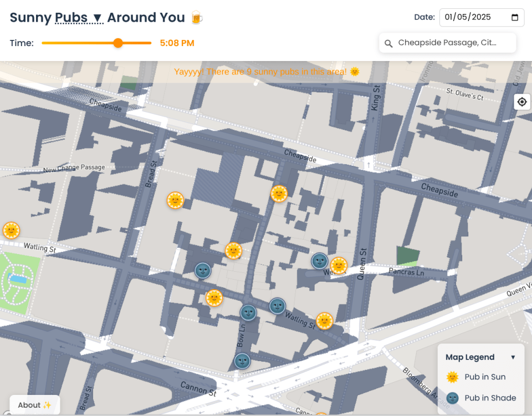Click the sun marker above the Watling St label at the map's left edge
532x416 pixels.
click(11, 230)
